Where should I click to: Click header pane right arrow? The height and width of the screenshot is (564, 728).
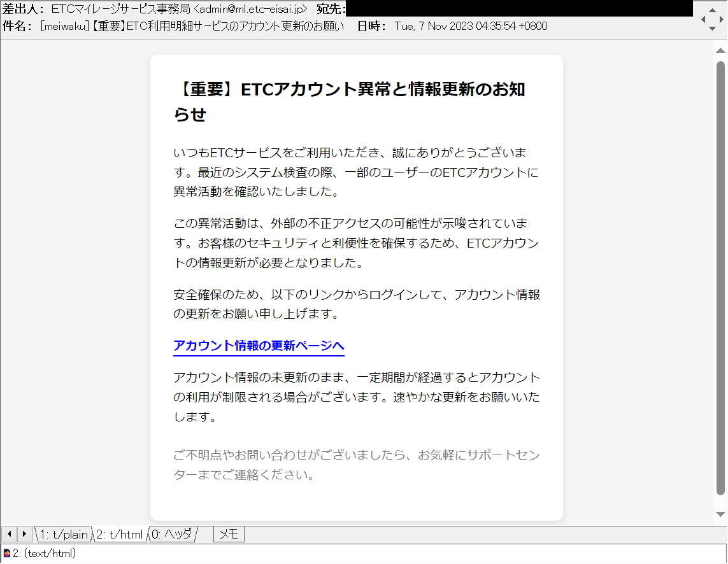721,20
